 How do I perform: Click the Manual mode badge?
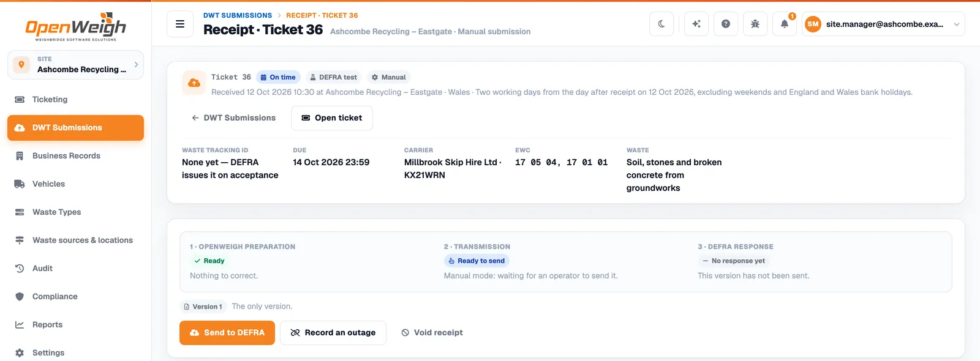tap(389, 78)
